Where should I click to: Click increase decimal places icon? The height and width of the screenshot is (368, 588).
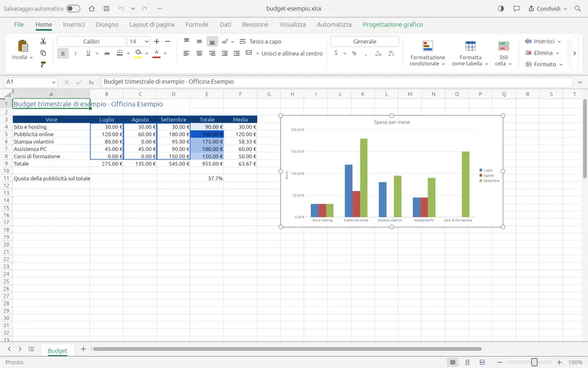coord(379,53)
